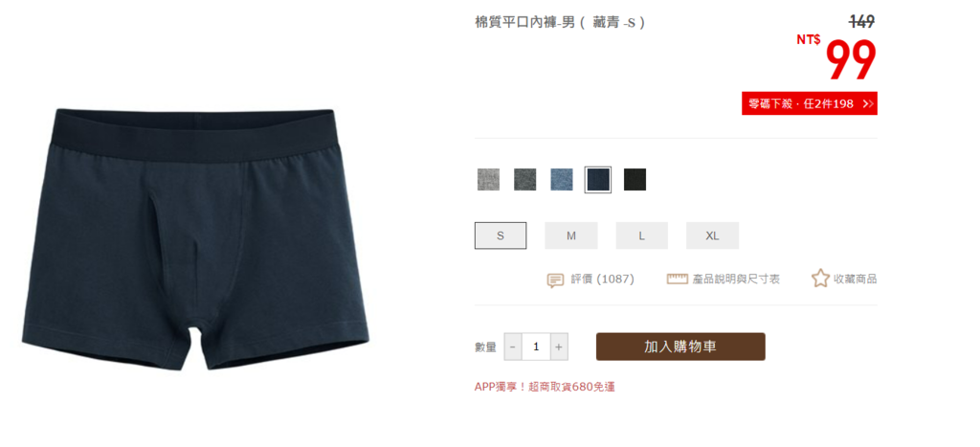
Task: Click the 加入購物車 add to cart button
Action: click(x=680, y=346)
